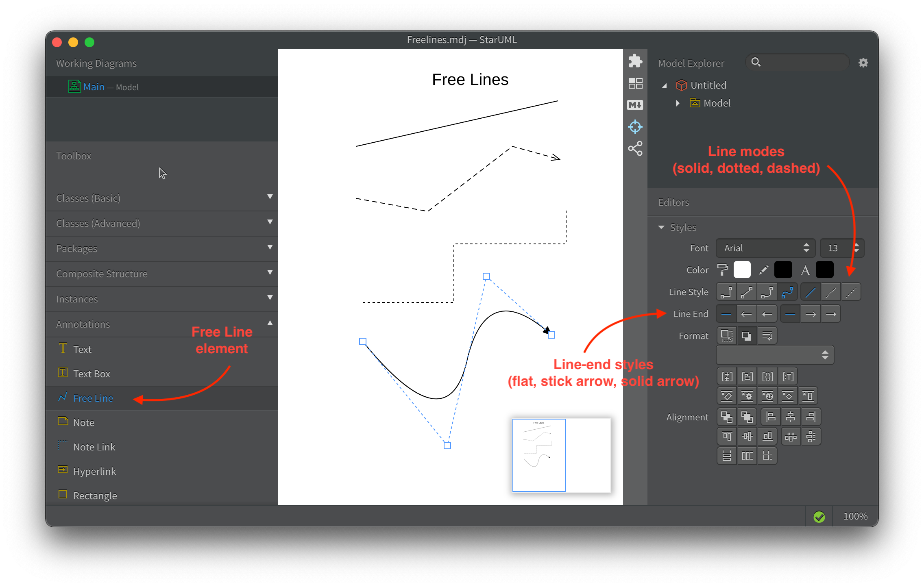The height and width of the screenshot is (587, 924).
Task: Set head end to solid arrow
Action: click(x=831, y=314)
